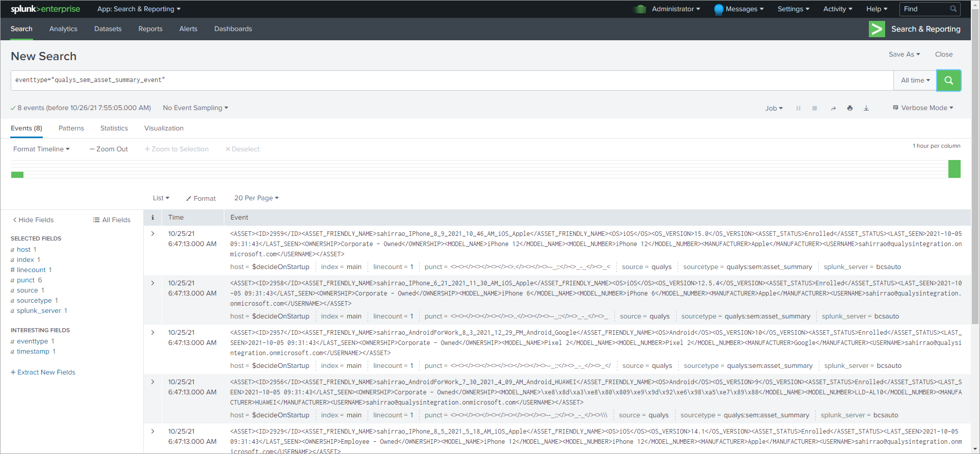Open the All time range picker
Image resolution: width=980 pixels, height=454 pixels.
915,81
